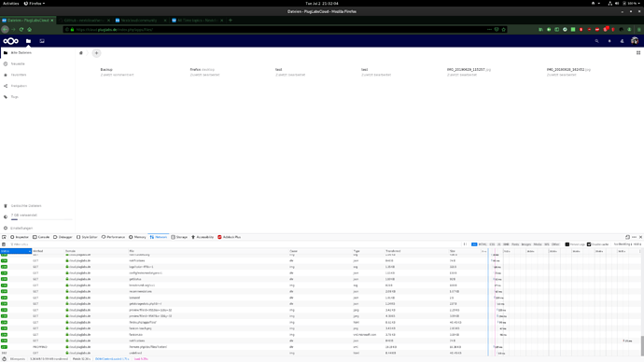Switch to the Memory devtools tab
Viewport: 644px width, 362px height.
[137, 237]
